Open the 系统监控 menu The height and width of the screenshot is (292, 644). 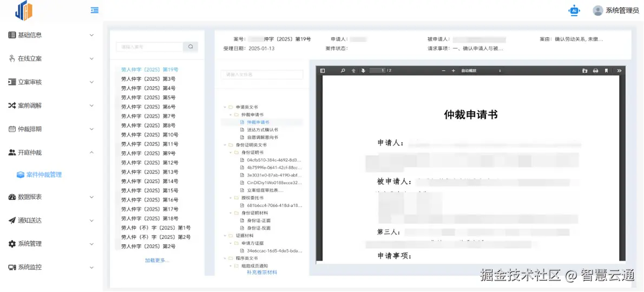pos(51,267)
